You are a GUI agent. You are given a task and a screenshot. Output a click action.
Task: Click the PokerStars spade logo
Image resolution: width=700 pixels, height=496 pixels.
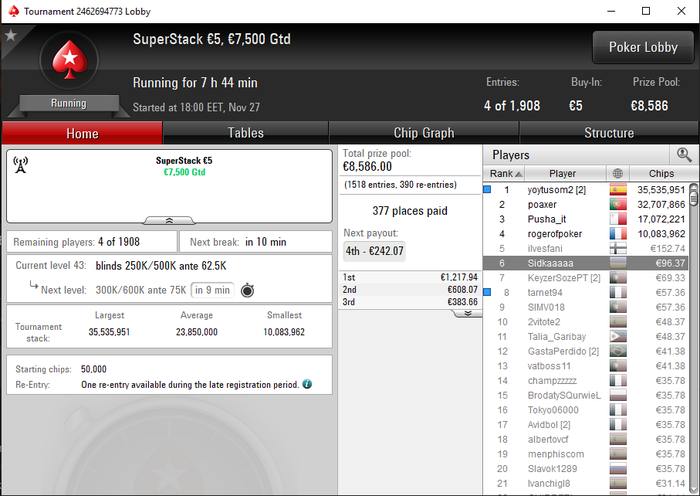[69, 60]
